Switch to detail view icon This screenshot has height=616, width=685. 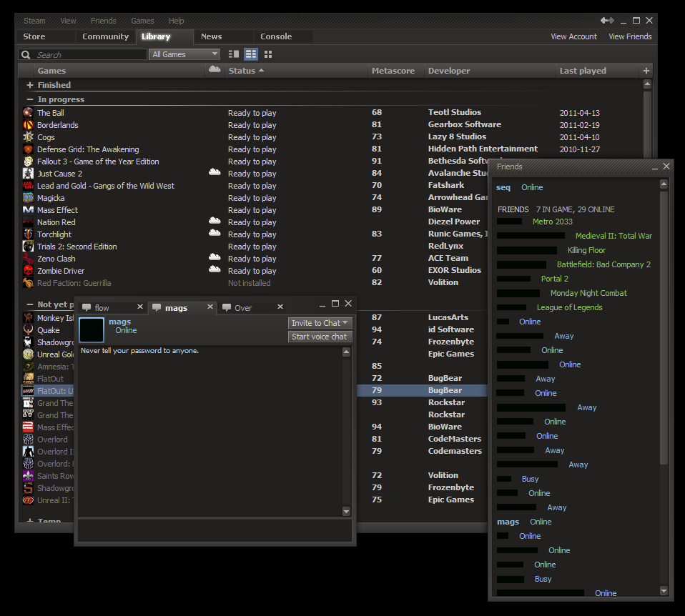pyautogui.click(x=234, y=54)
